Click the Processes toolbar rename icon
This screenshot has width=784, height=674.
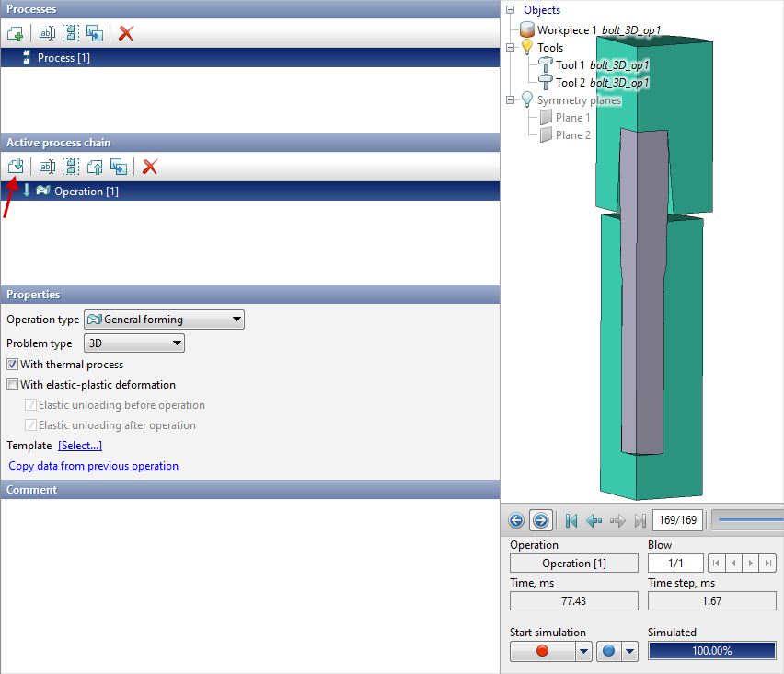[47, 33]
